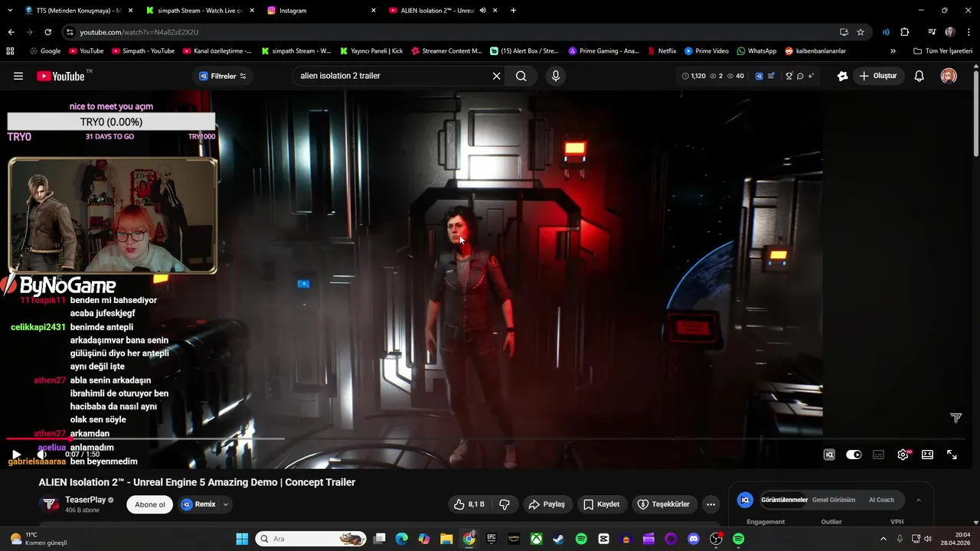This screenshot has width=980, height=551.
Task: Select the AI Coach tab
Action: point(881,500)
